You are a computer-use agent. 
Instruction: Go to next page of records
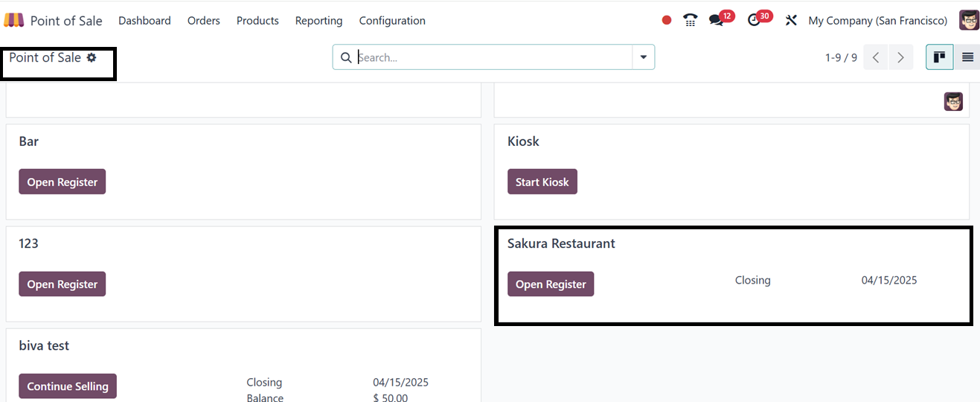click(900, 57)
